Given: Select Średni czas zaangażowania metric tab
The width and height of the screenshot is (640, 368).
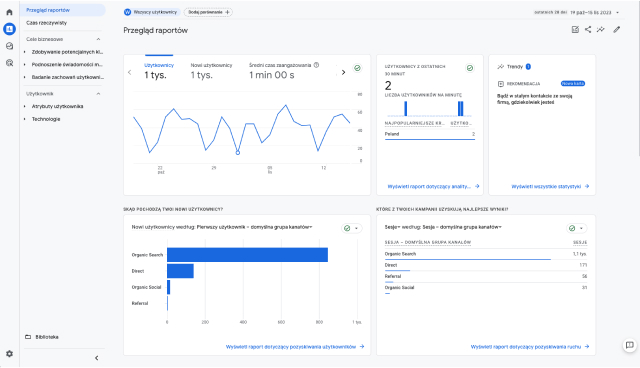Looking at the screenshot, I should (284, 71).
